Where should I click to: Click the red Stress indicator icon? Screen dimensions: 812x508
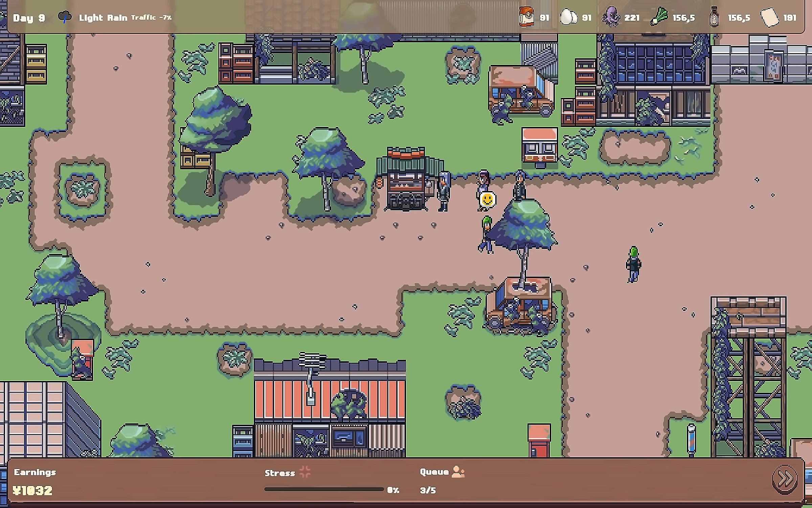305,471
